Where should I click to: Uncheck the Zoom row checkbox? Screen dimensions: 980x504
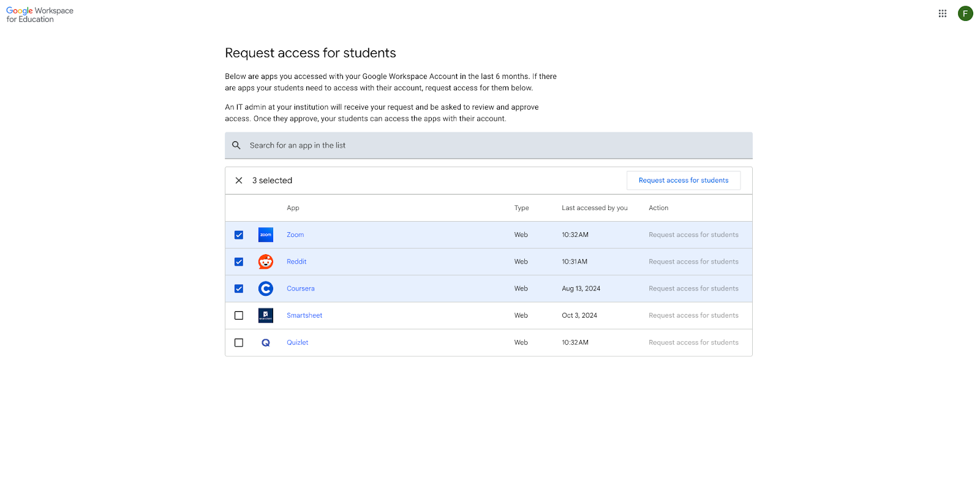point(239,235)
